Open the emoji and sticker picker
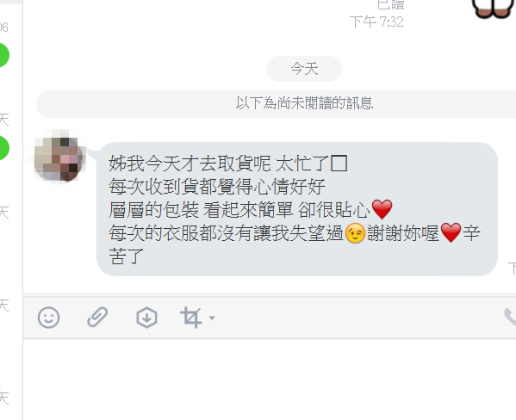Image resolution: width=516 pixels, height=420 pixels. point(49,318)
